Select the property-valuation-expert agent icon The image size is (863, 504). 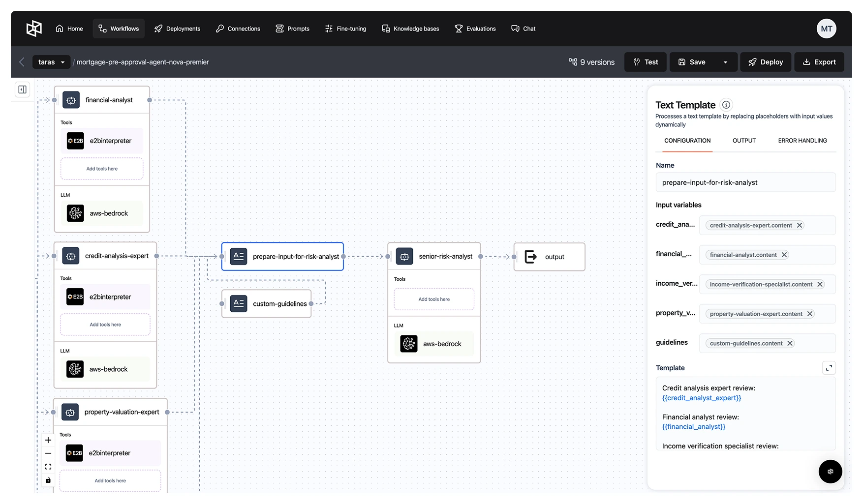click(x=70, y=412)
